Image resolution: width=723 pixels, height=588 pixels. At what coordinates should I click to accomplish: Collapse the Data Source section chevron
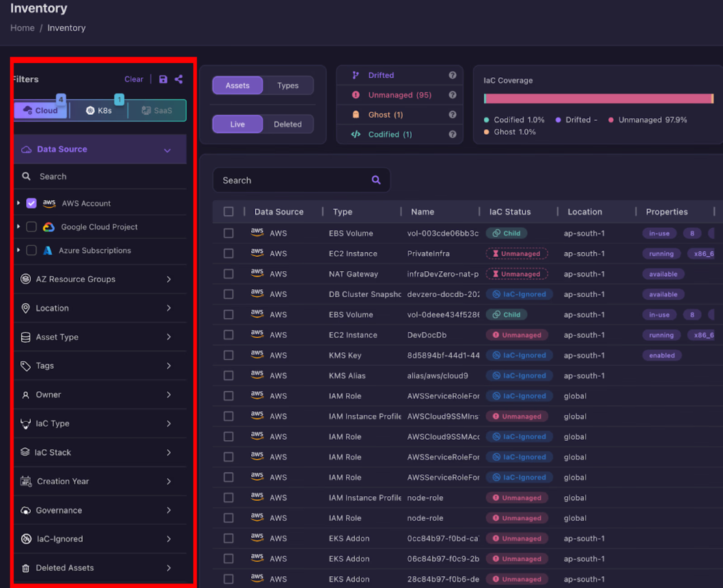pyautogui.click(x=167, y=150)
